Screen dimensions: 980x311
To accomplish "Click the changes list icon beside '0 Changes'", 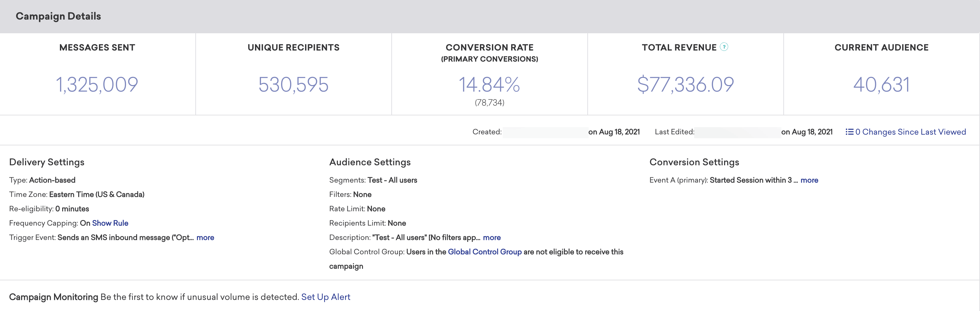I will pyautogui.click(x=849, y=132).
